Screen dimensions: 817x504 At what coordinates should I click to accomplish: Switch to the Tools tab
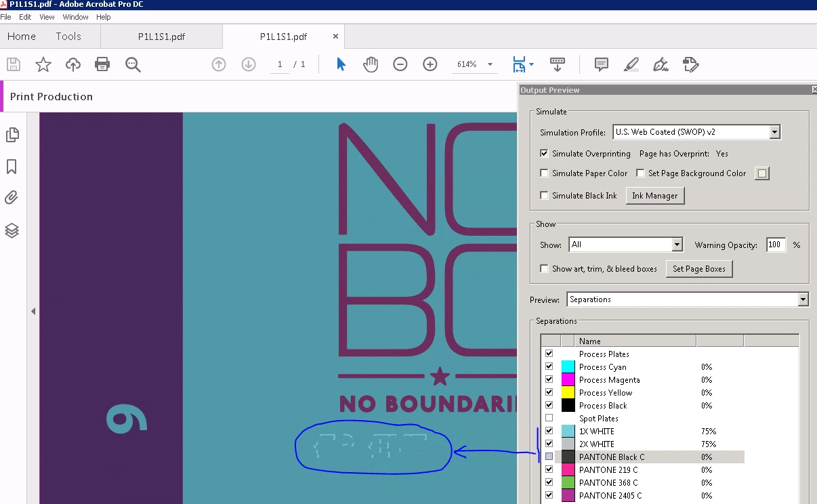click(68, 37)
